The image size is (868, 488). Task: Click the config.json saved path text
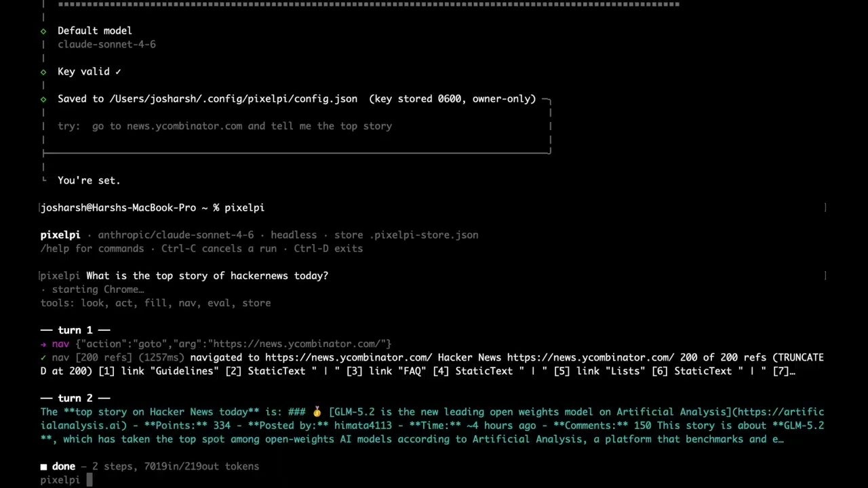233,99
